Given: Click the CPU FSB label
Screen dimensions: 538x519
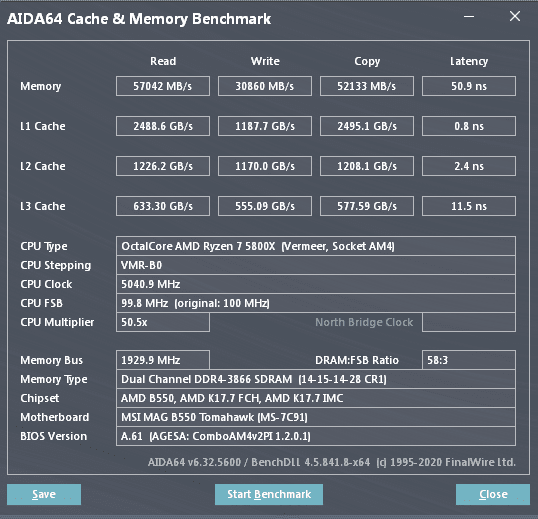Looking at the screenshot, I should pyautogui.click(x=42, y=303).
